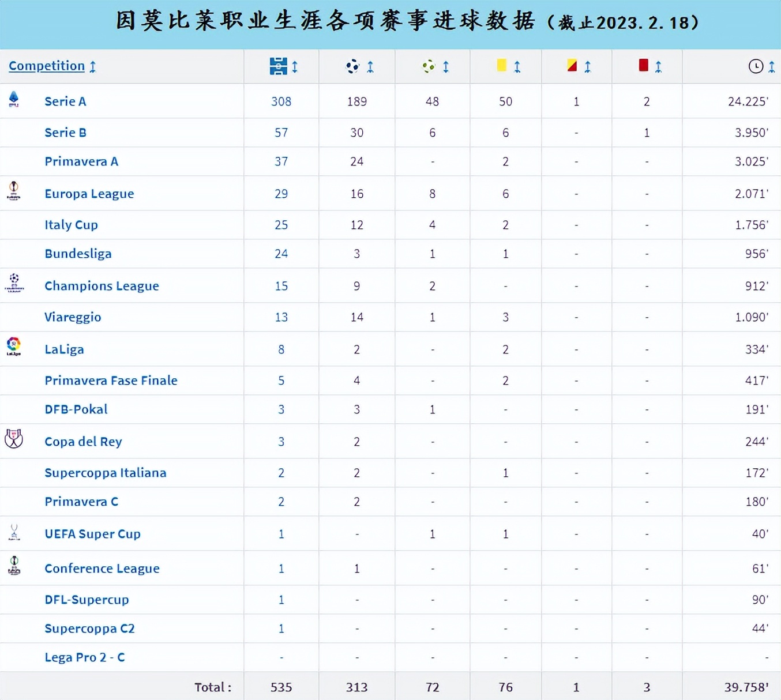Click total minutes value 39.758'
The height and width of the screenshot is (700, 781).
[746, 687]
